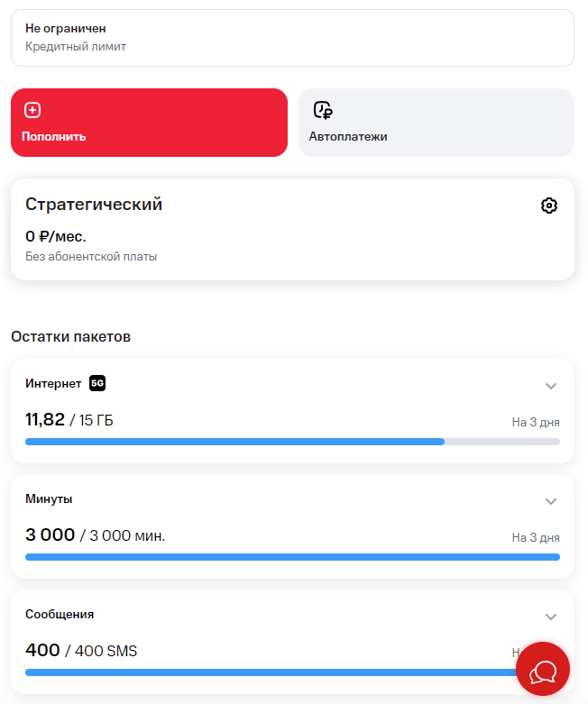This screenshot has width=588, height=704.
Task: Click the Автоплатежи ruble clock icon
Action: pyautogui.click(x=323, y=110)
